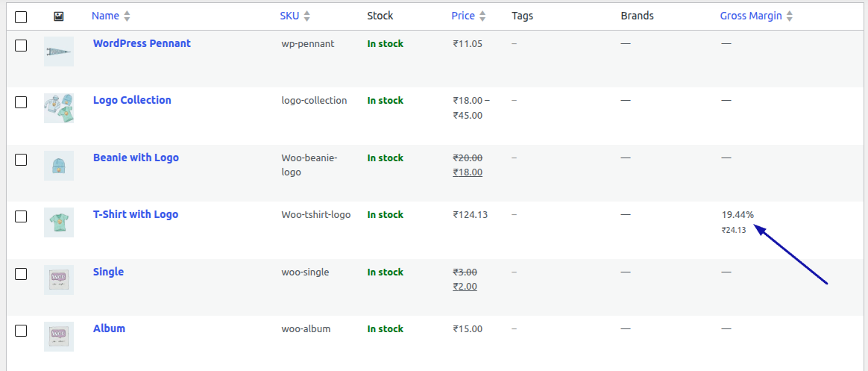Click the 19.44% gross margin value
The height and width of the screenshot is (371, 868).
[x=738, y=215]
